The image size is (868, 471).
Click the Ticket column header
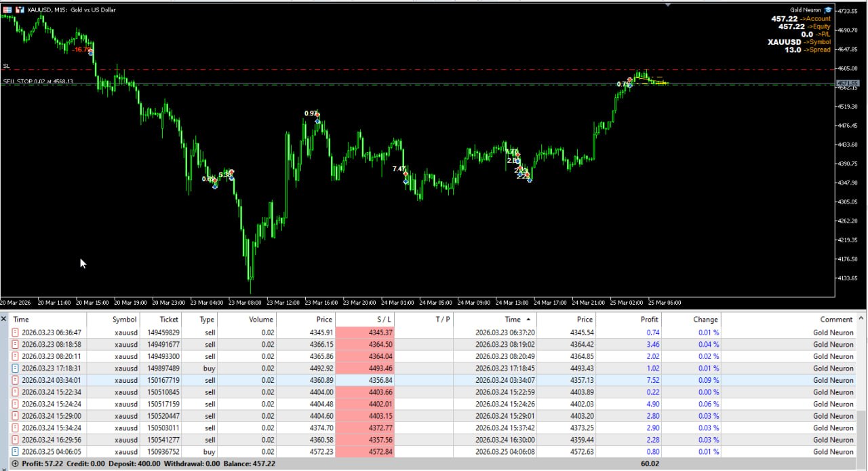point(169,320)
